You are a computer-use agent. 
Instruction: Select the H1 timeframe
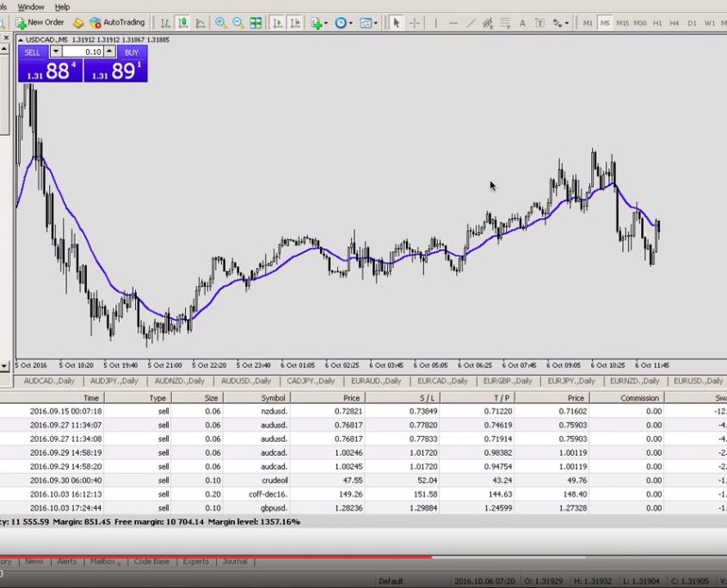coord(658,23)
